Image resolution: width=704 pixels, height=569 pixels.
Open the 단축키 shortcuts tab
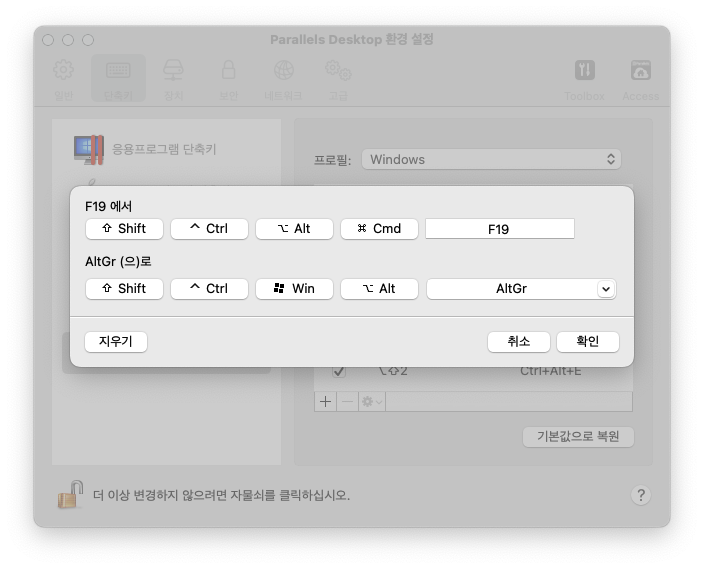[119, 79]
